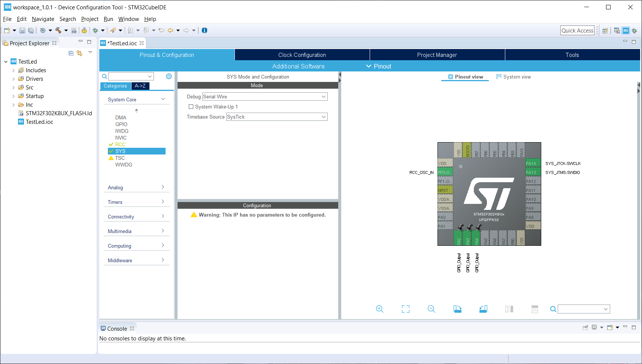This screenshot has width=642, height=364.
Task: Click the Quick Access input field
Action: tap(577, 31)
